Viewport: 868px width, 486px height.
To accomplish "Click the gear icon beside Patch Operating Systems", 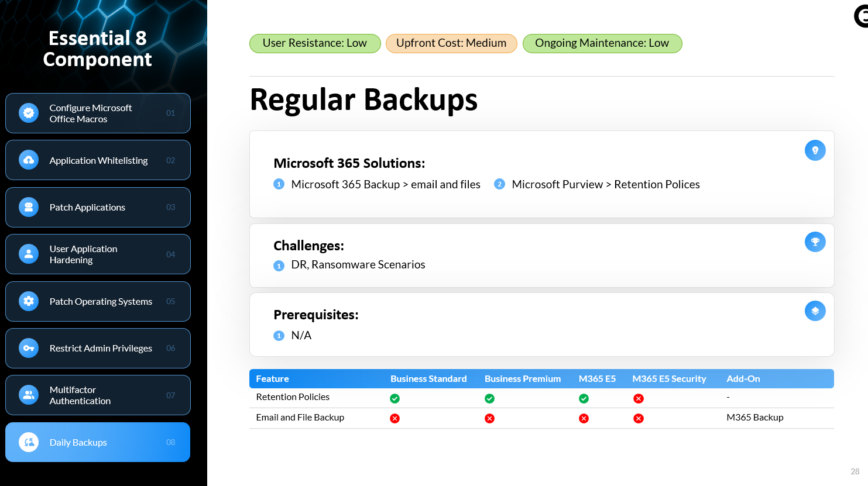I will (x=29, y=301).
